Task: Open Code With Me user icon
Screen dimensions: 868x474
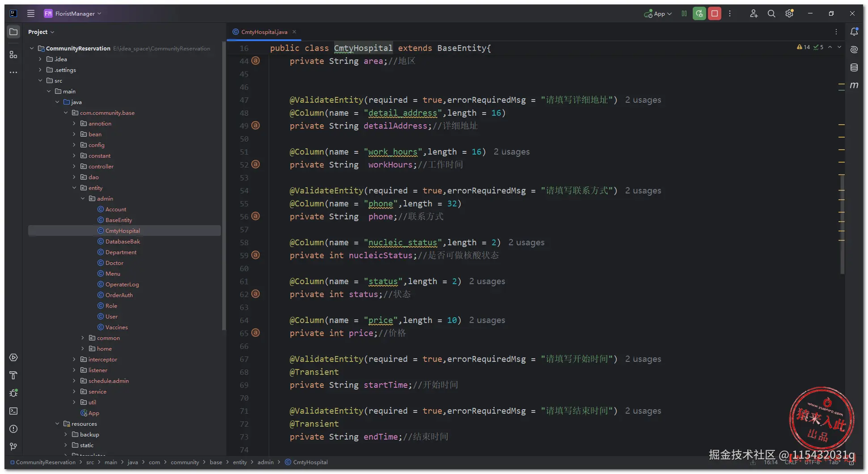Action: 754,13
